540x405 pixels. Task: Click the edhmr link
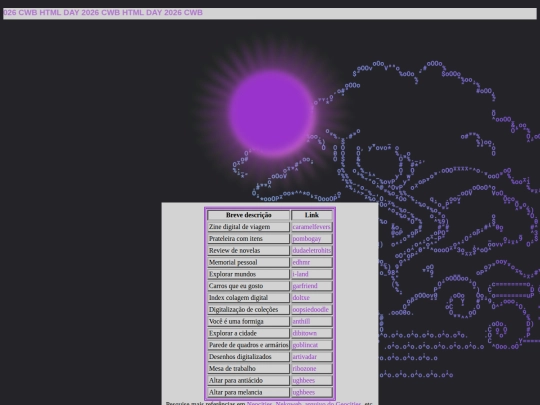click(301, 262)
